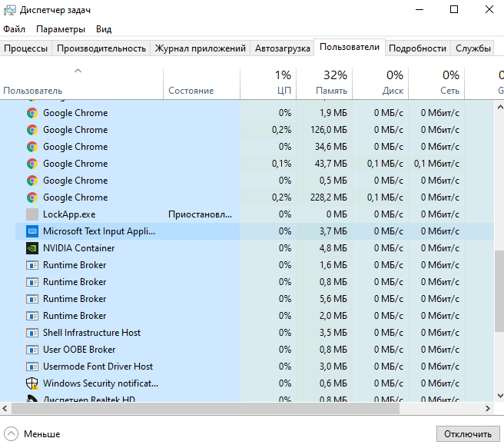This screenshot has height=448, width=504.
Task: Select the Пользователи tab
Action: [350, 47]
